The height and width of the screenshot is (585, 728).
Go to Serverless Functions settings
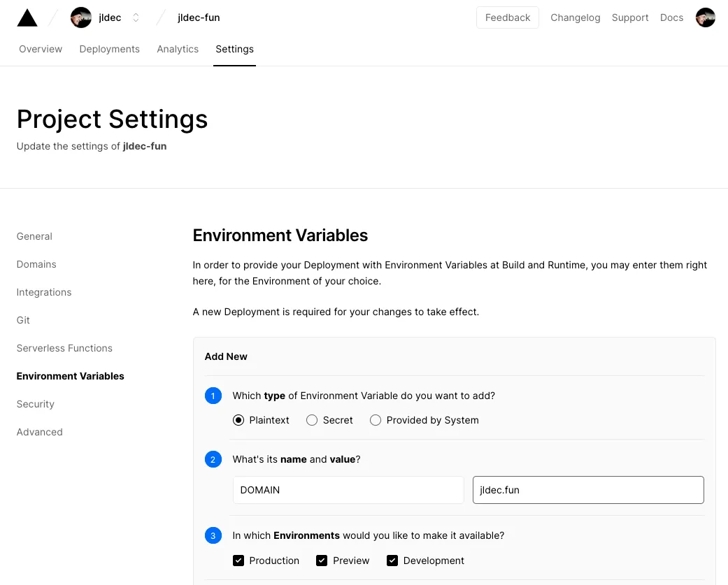[x=64, y=348]
